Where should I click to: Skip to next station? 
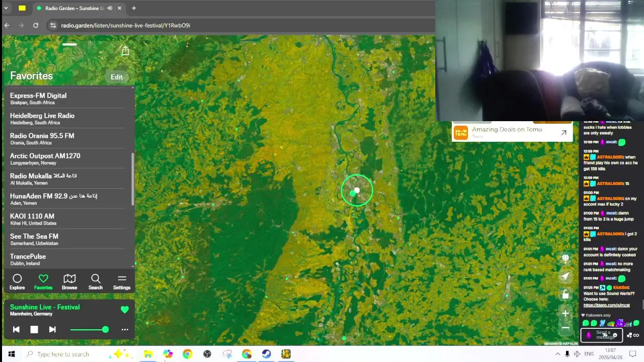(52, 329)
